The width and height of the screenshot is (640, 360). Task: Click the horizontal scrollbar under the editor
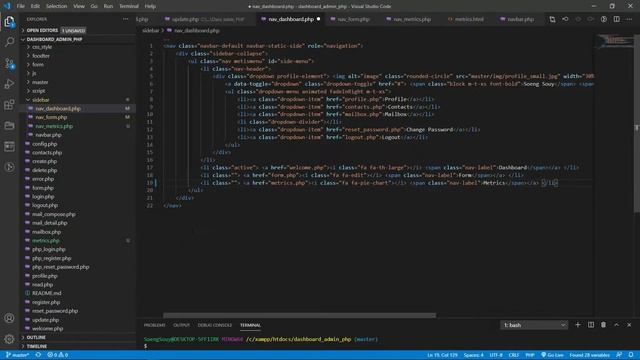[x=300, y=315]
